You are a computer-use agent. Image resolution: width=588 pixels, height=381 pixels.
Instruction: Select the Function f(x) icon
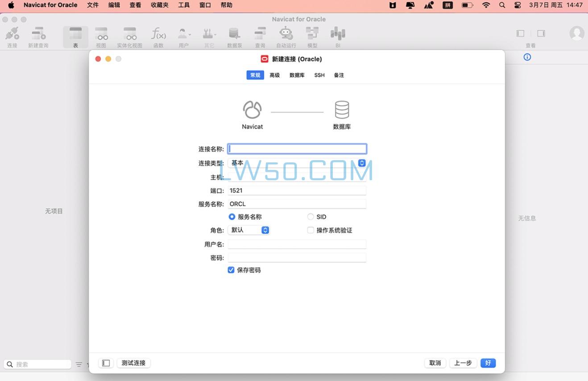(158, 34)
